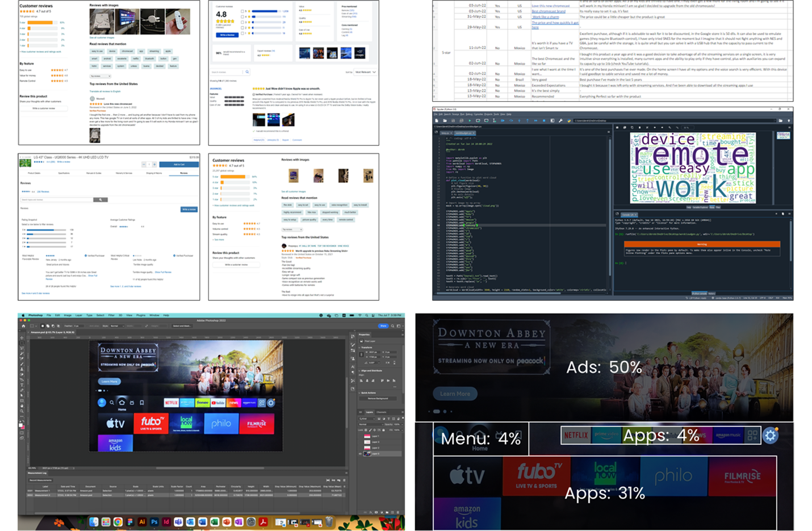The image size is (812, 531).
Task: Show Layer 1 using its visibility box in Photoshop
Action: [361, 436]
